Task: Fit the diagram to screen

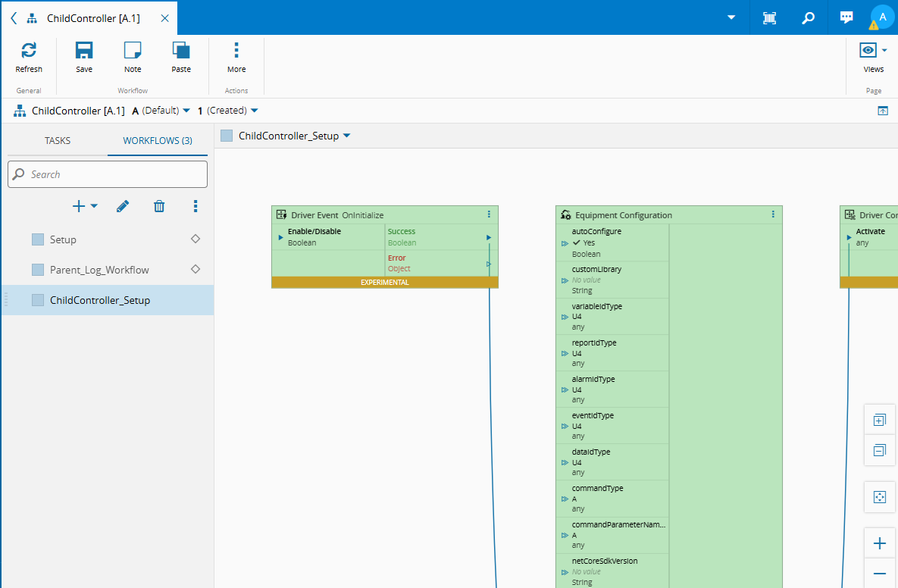Action: [x=879, y=497]
